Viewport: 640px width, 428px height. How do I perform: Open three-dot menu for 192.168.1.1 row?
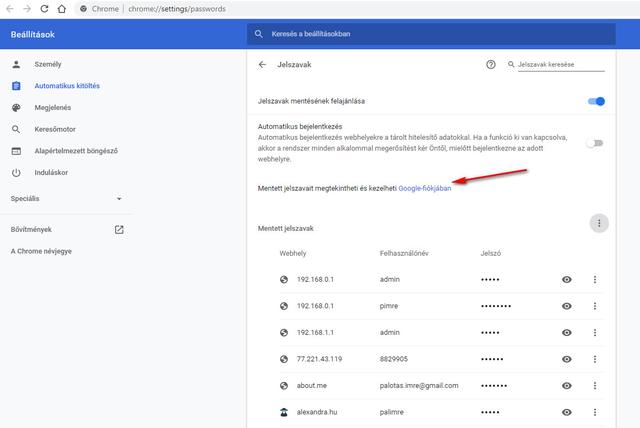point(595,332)
